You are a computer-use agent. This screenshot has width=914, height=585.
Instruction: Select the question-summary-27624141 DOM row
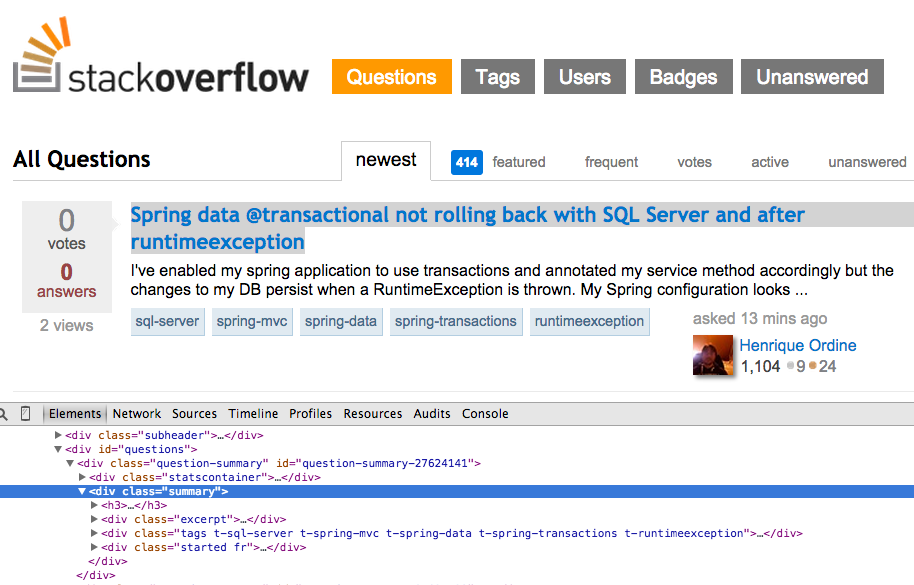457,463
